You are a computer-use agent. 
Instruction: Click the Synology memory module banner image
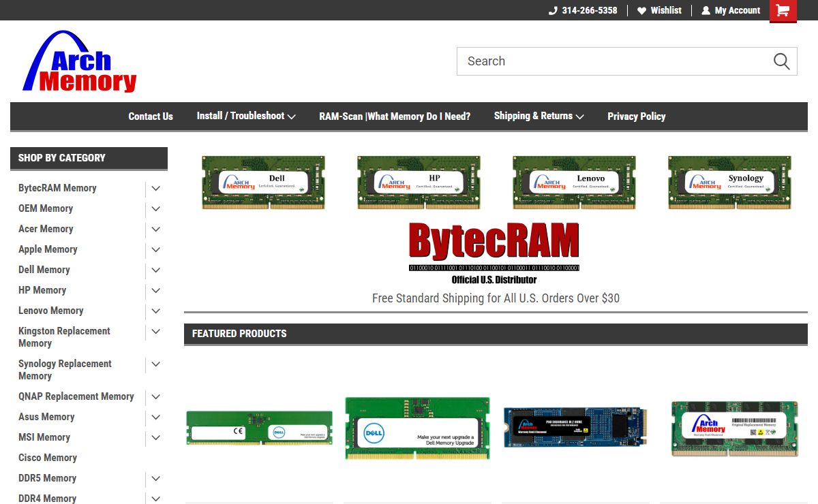[729, 182]
